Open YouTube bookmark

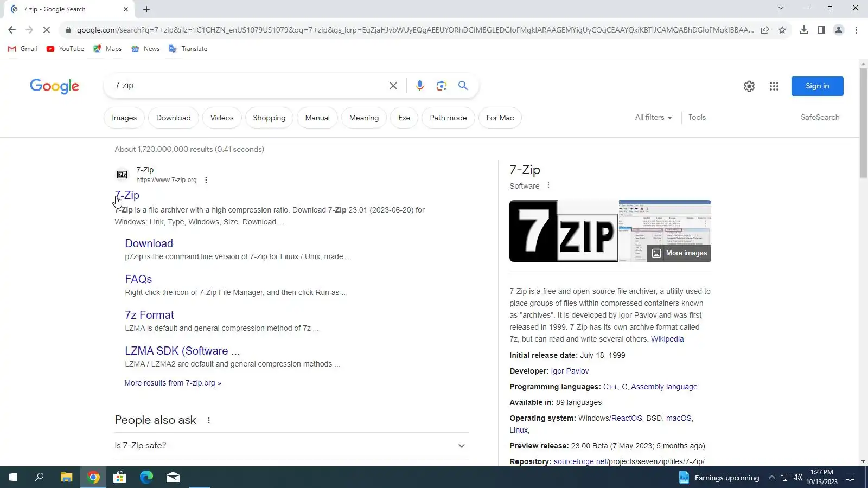(x=65, y=49)
